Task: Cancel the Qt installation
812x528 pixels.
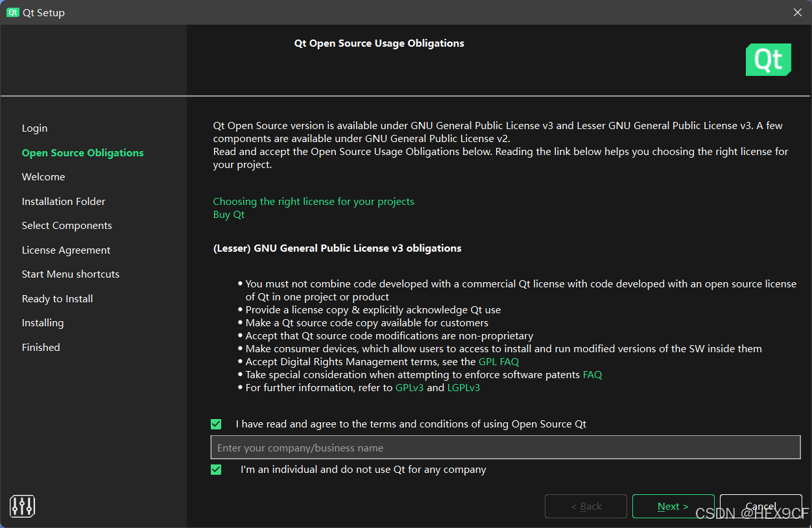Action: pyautogui.click(x=761, y=507)
